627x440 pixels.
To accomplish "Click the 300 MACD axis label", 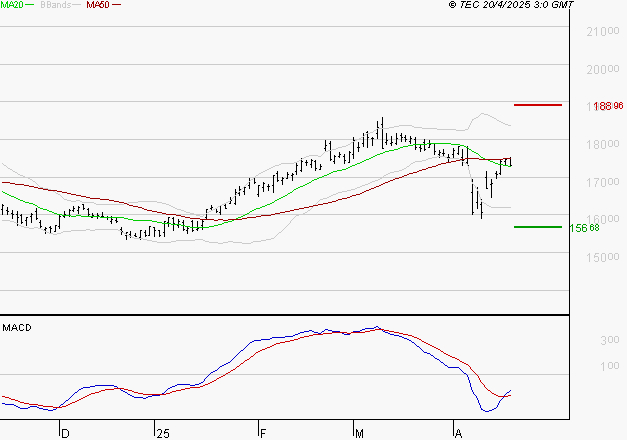I will click(x=610, y=340).
